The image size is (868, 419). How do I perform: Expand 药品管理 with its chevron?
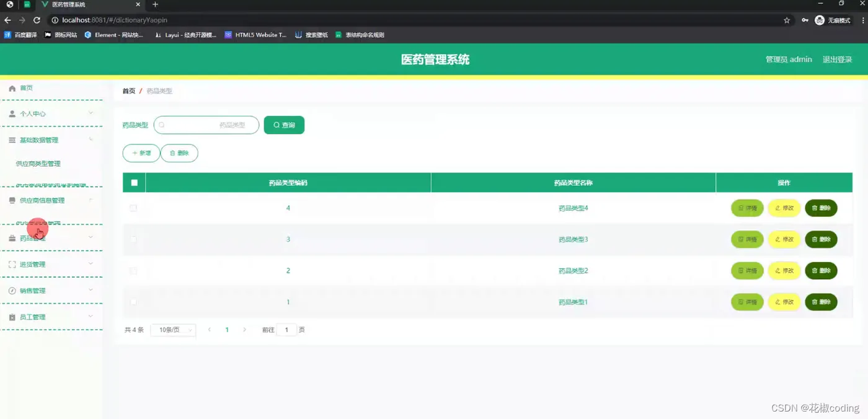[91, 237]
